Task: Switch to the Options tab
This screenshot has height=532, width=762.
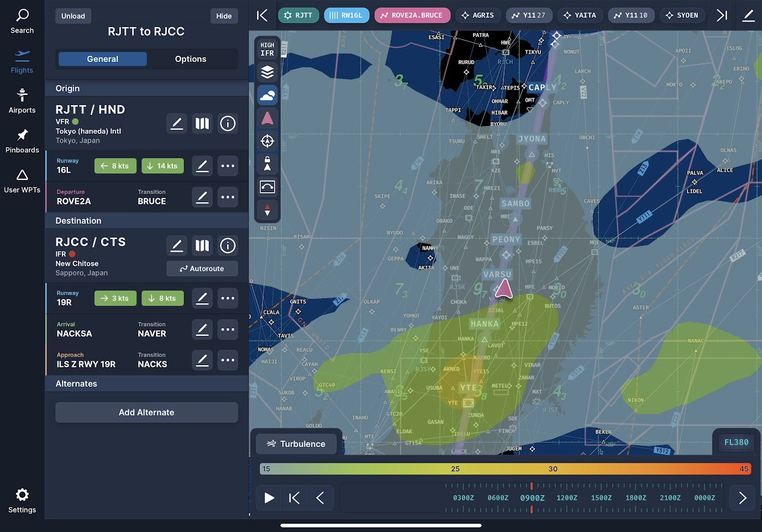Action: [x=191, y=59]
